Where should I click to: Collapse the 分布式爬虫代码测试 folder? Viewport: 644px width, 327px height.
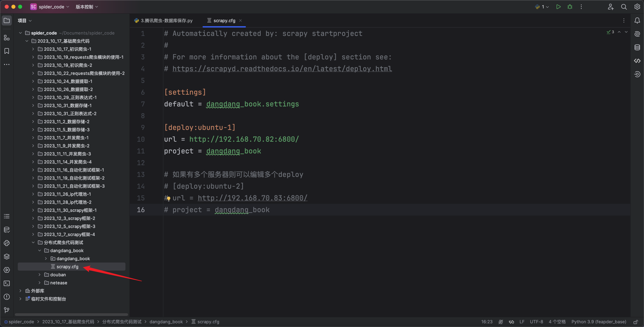(x=33, y=242)
